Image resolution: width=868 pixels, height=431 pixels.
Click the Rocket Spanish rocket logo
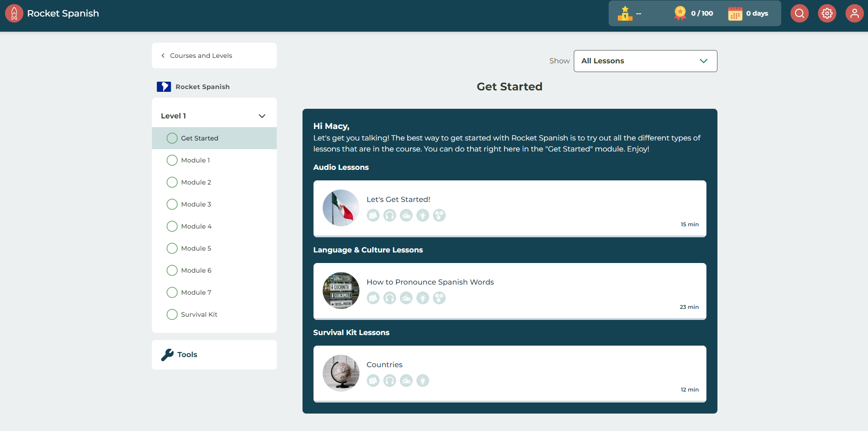(14, 13)
